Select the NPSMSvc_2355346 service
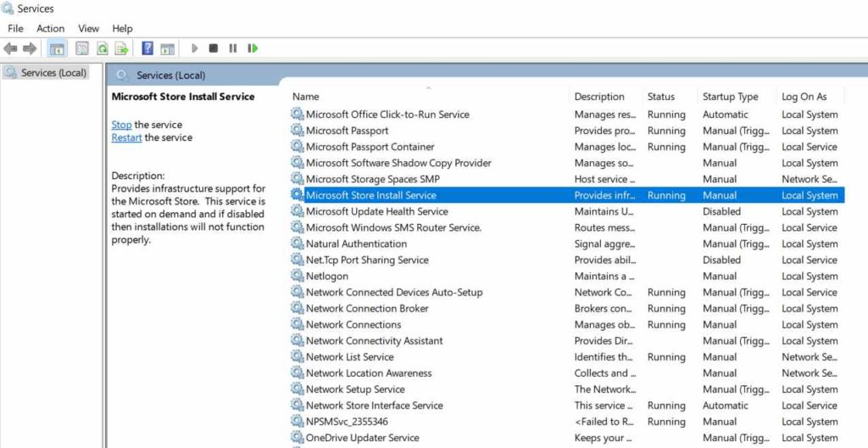868x448 pixels. click(x=347, y=422)
